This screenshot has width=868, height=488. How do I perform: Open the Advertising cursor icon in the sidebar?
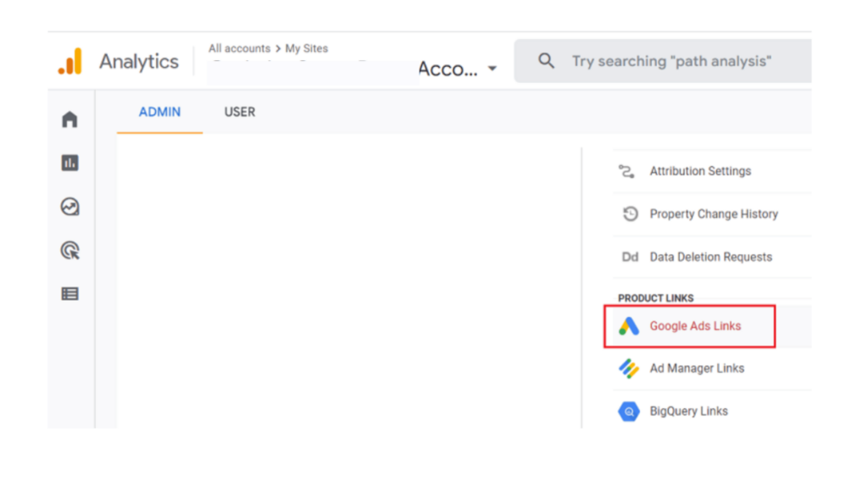70,250
